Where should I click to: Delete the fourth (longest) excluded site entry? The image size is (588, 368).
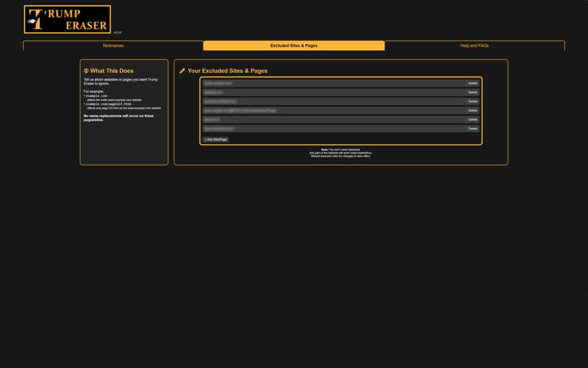coord(473,110)
